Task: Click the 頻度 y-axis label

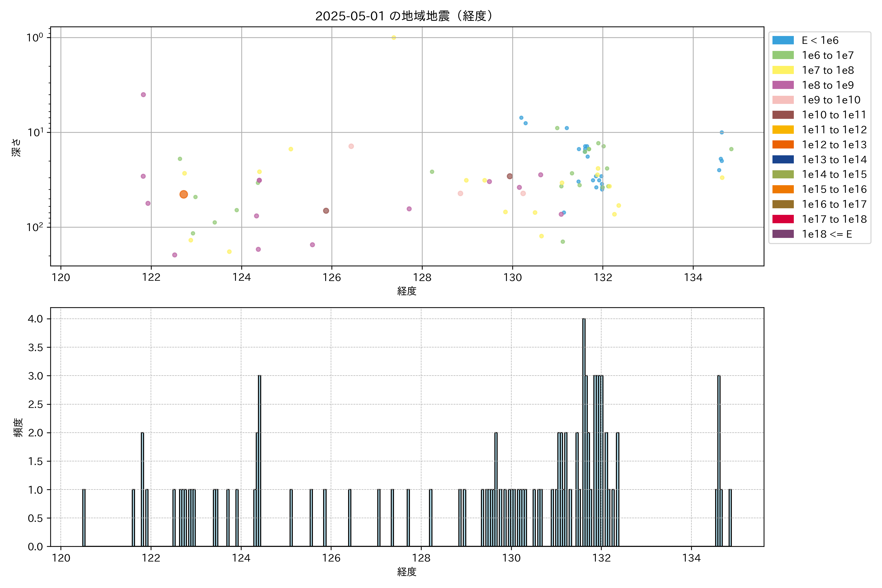Action: (x=18, y=427)
